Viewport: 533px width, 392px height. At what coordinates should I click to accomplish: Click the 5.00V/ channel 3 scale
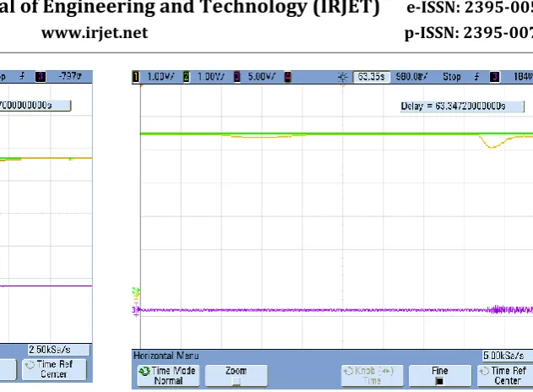tap(261, 77)
